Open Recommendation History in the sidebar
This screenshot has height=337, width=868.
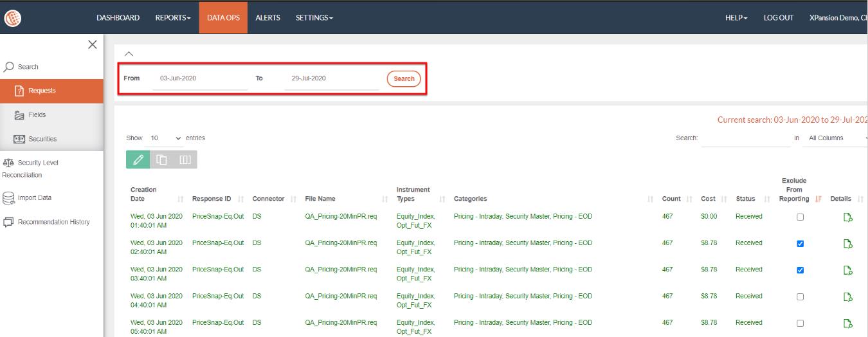pos(53,222)
